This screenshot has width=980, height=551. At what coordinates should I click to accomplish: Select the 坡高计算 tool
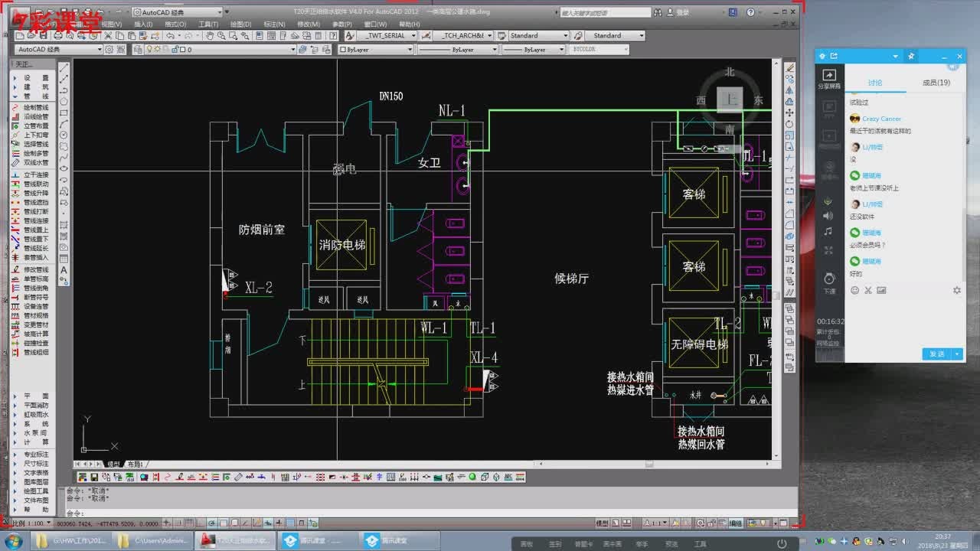(31, 334)
